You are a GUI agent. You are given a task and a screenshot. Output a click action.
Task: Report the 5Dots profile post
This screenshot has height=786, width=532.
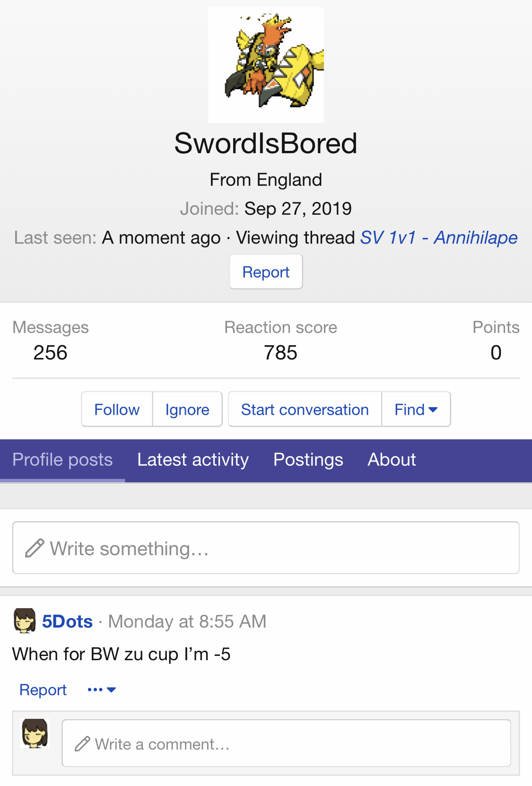pyautogui.click(x=43, y=690)
